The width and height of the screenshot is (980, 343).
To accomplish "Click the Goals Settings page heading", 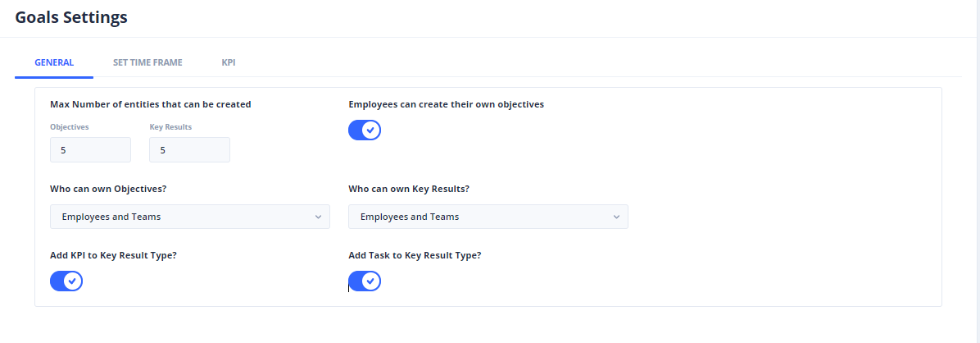I will coord(70,16).
